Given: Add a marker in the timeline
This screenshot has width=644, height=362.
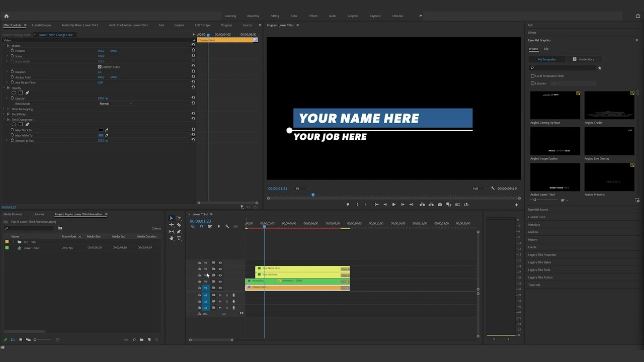Looking at the screenshot, I should coord(218,227).
